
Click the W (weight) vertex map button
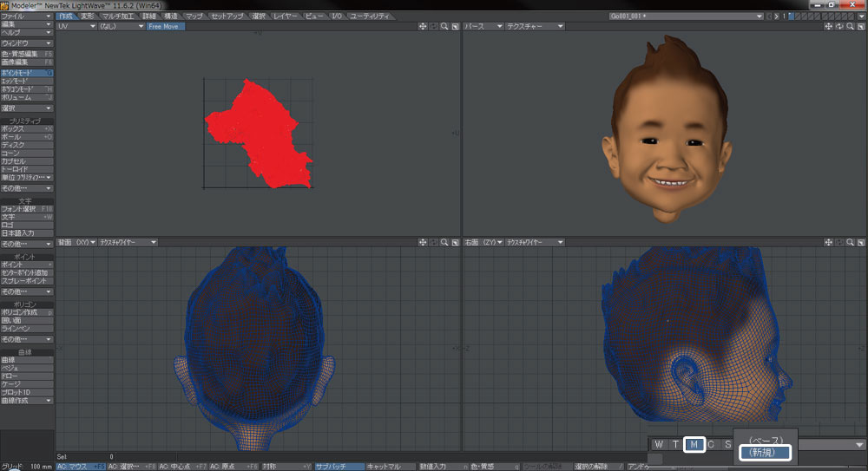coord(659,445)
